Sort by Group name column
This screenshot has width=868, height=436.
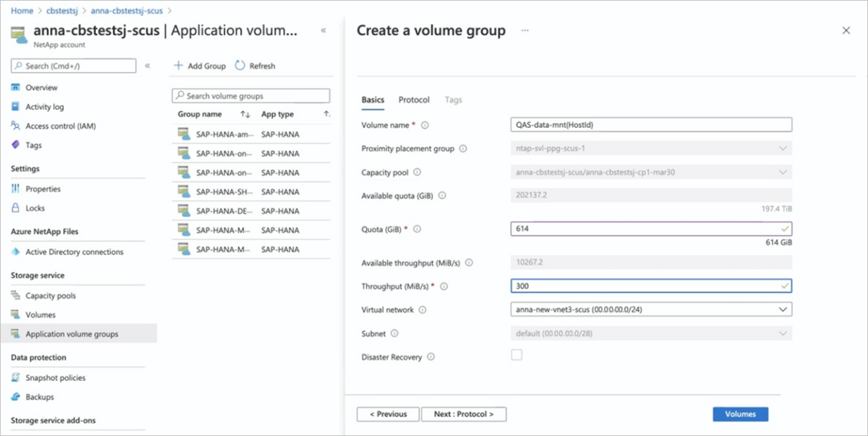(245, 114)
